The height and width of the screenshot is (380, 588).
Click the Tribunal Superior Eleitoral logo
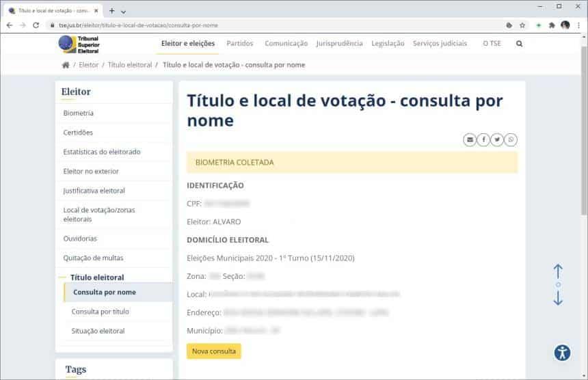79,44
